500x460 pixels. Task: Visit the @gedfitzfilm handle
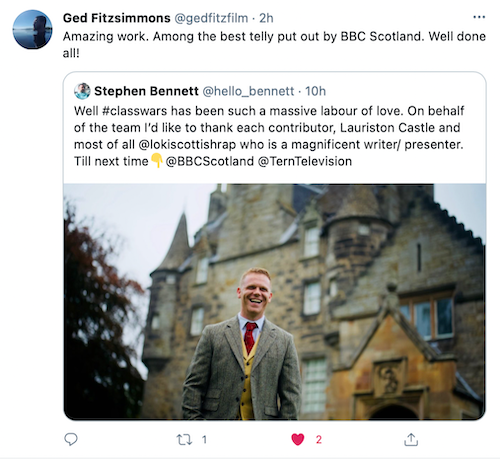[211, 18]
